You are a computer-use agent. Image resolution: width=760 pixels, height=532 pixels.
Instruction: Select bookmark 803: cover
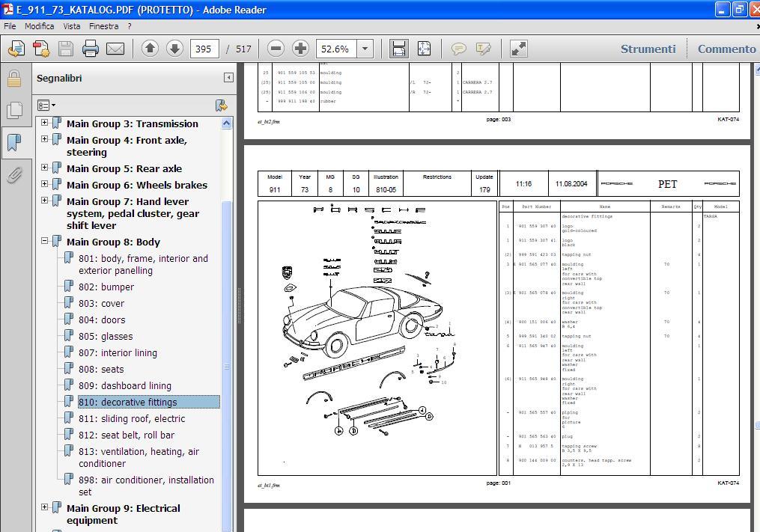tap(101, 303)
